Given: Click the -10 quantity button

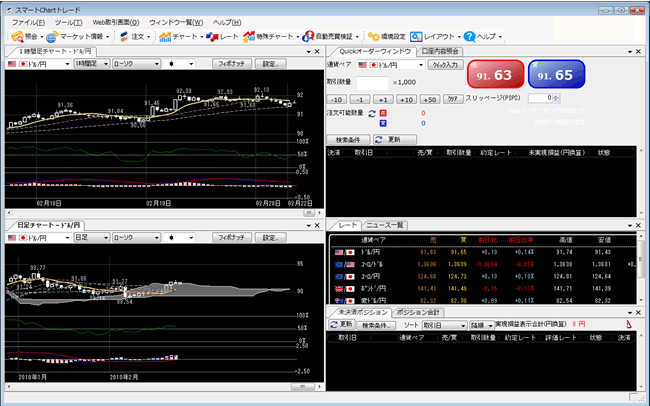Looking at the screenshot, I should click(x=337, y=100).
